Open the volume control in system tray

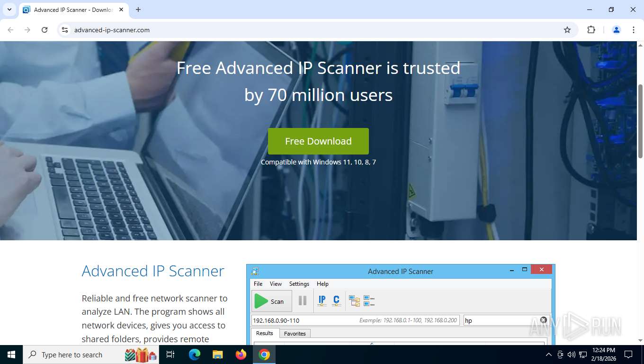571,355
